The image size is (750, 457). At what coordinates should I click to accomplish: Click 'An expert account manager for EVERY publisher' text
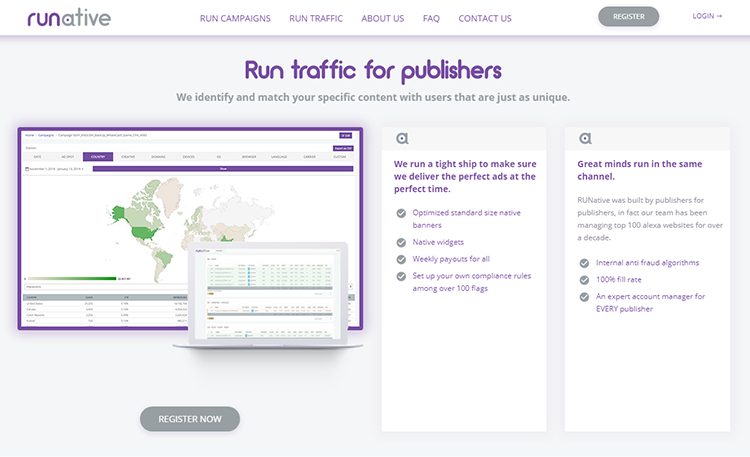(x=651, y=302)
